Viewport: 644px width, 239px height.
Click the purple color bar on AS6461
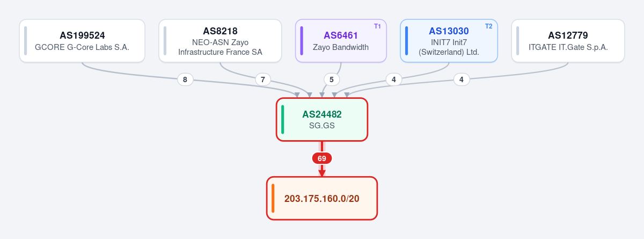(x=302, y=41)
